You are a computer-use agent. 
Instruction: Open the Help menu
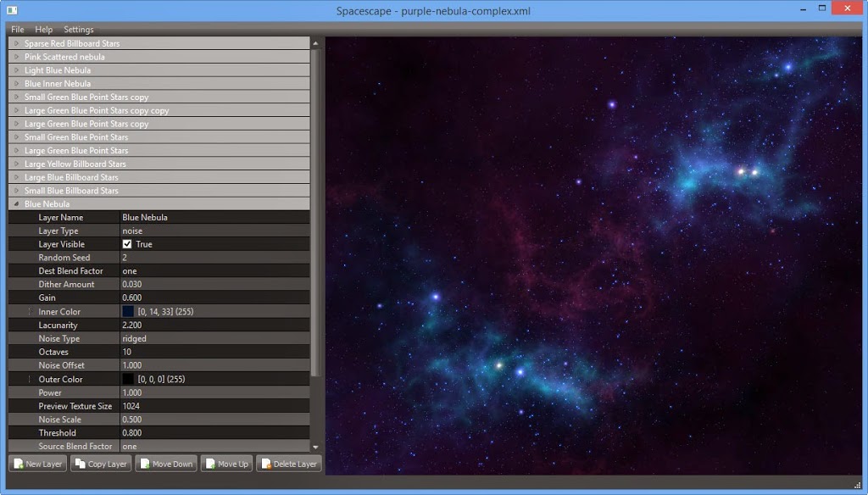click(x=44, y=30)
